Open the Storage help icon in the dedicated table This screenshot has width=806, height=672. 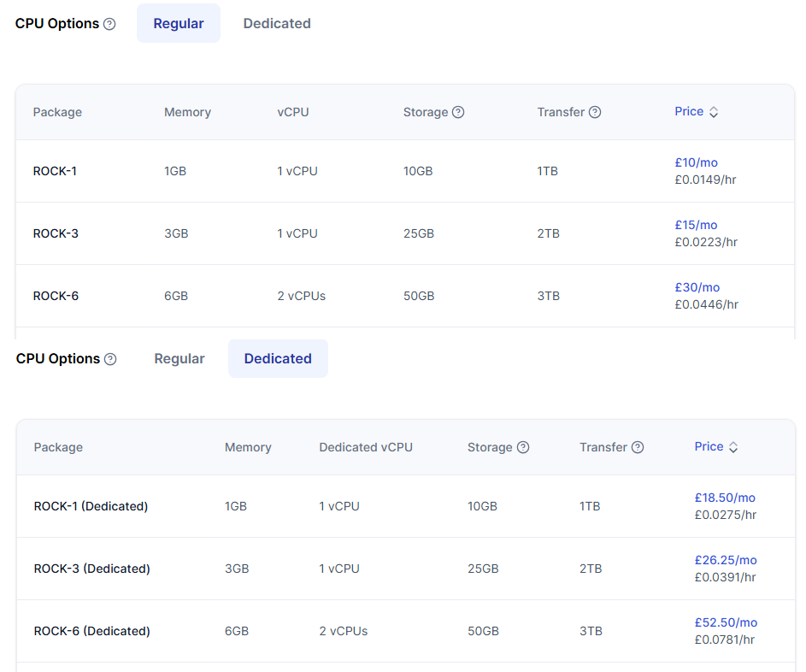tap(523, 447)
